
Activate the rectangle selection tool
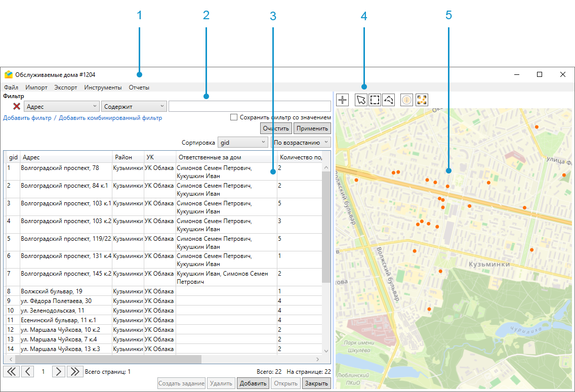coord(375,100)
